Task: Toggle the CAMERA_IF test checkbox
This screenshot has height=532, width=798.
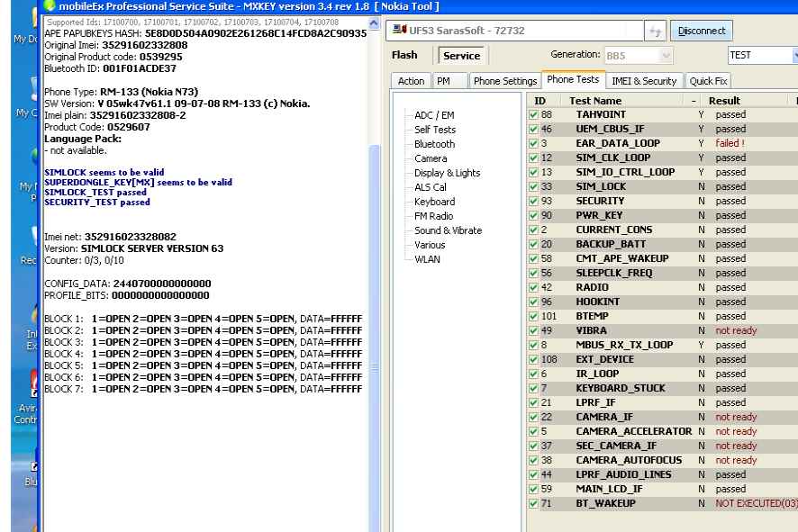Action: pyautogui.click(x=533, y=417)
